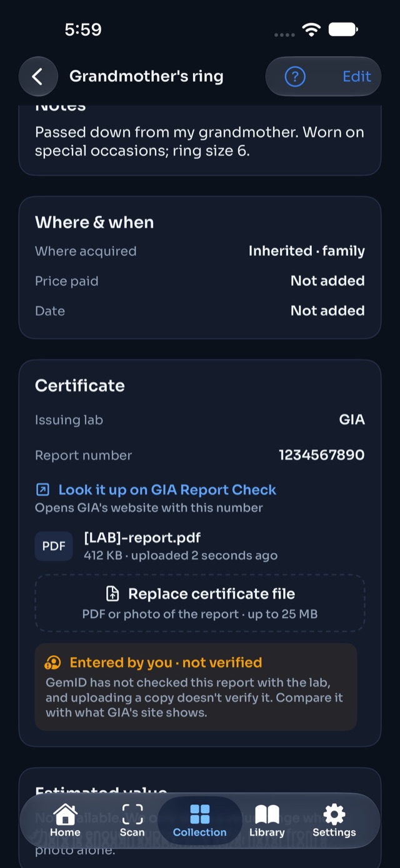Open the [LAB]-report.pdf file
Viewport: 400px width, 868px height.
[142, 538]
